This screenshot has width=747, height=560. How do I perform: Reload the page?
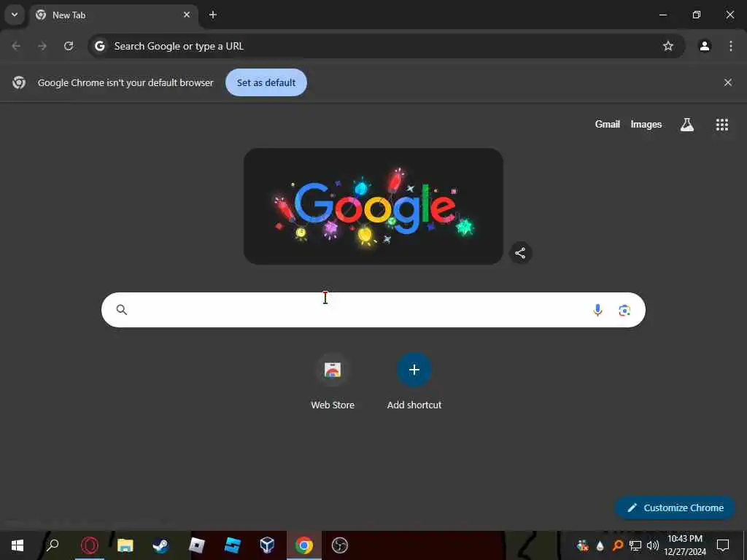point(69,46)
